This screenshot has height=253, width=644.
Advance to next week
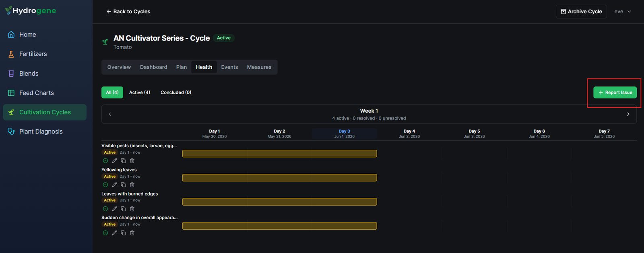click(x=628, y=114)
